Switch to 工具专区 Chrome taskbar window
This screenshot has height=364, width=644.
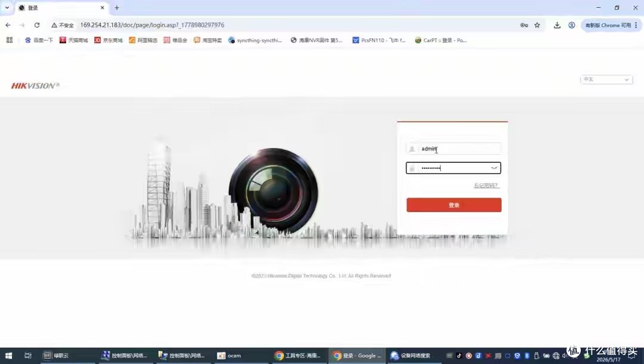(x=298, y=356)
